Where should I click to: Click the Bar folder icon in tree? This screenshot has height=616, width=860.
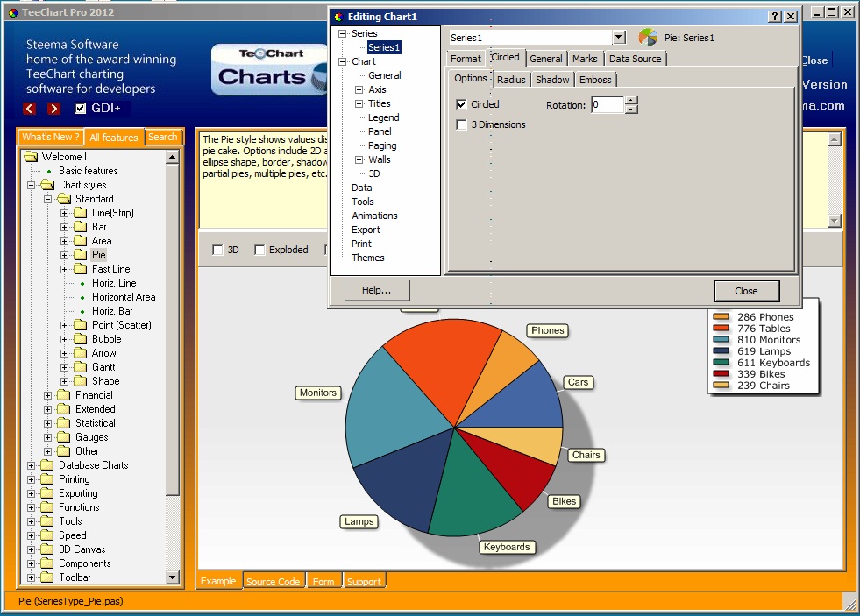[x=81, y=227]
